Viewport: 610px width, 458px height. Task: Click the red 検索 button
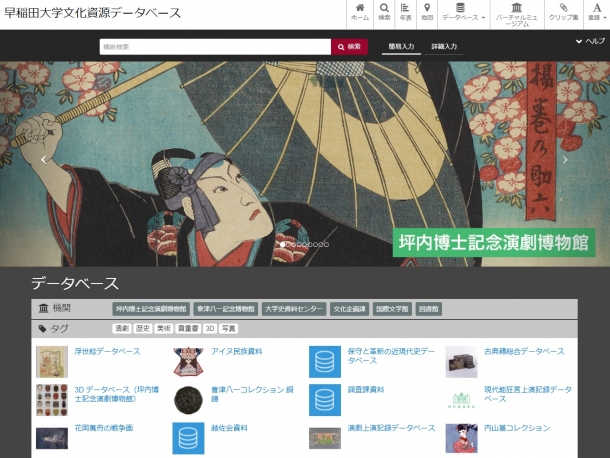[x=349, y=47]
